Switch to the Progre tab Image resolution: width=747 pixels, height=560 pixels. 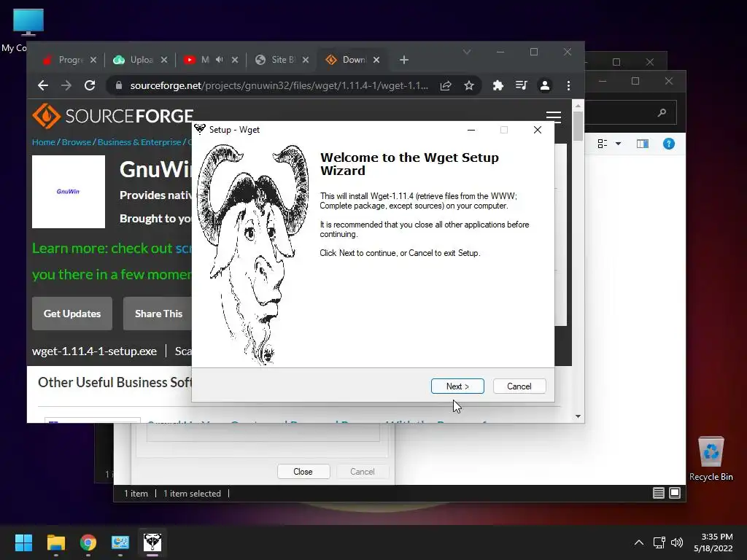click(x=71, y=60)
